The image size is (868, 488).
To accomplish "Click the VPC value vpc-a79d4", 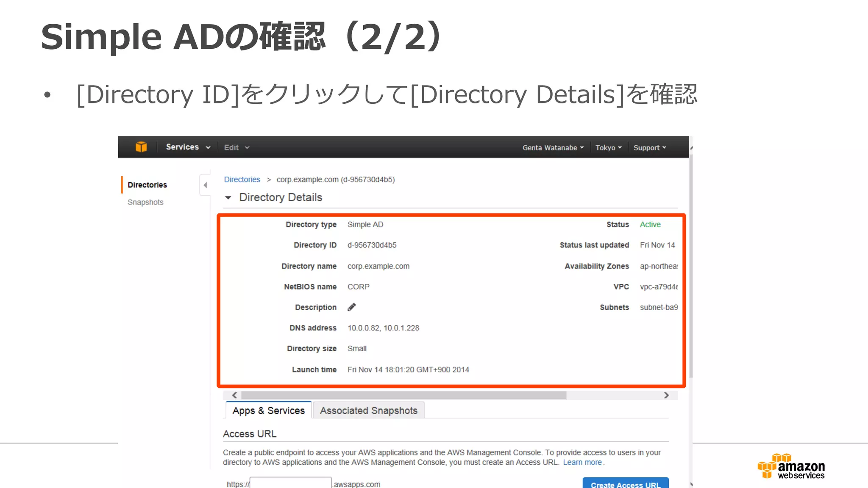I will point(659,287).
